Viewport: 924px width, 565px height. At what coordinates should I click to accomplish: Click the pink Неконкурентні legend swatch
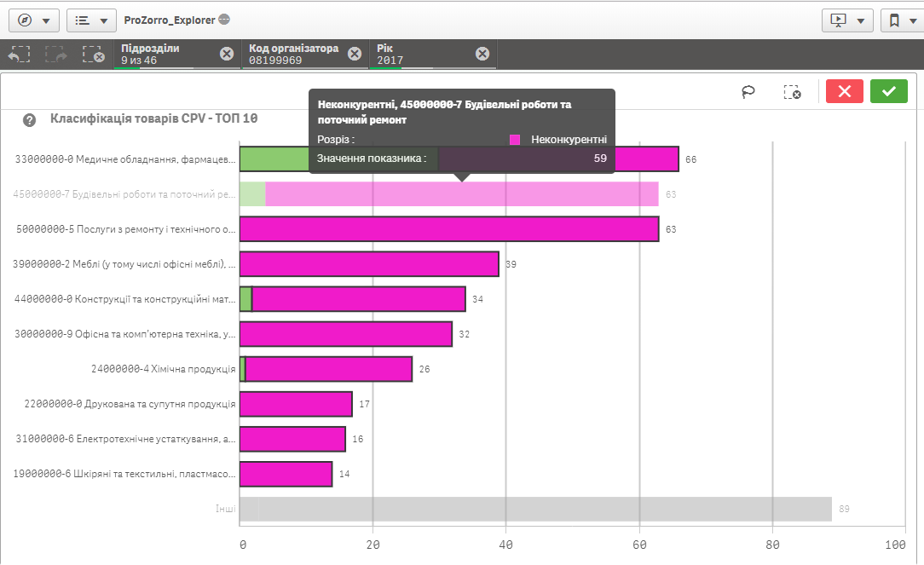coord(515,140)
